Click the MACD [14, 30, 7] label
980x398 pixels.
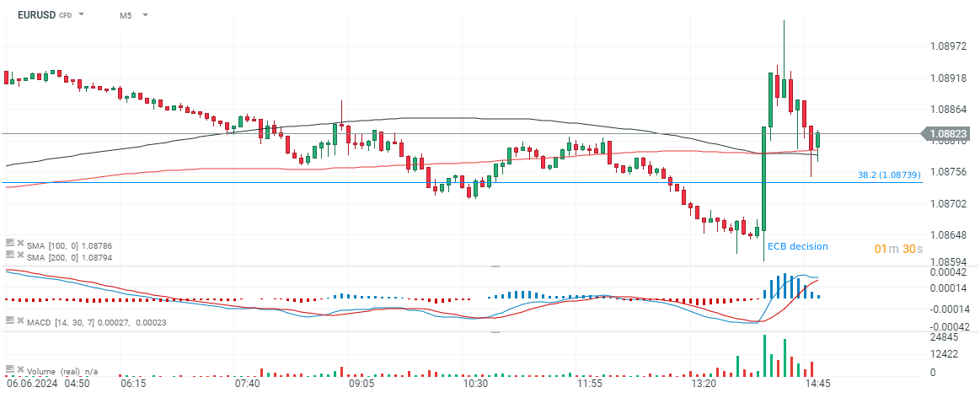(62, 321)
